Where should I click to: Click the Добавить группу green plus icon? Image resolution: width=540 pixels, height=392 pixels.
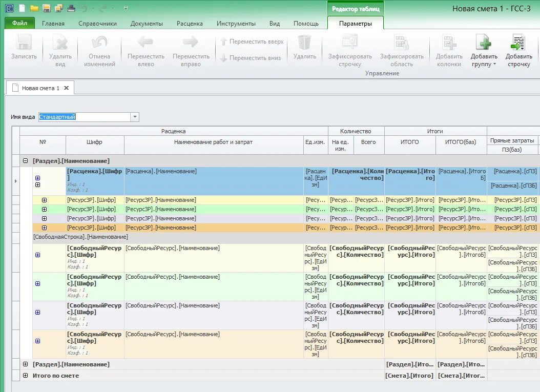pyautogui.click(x=484, y=43)
